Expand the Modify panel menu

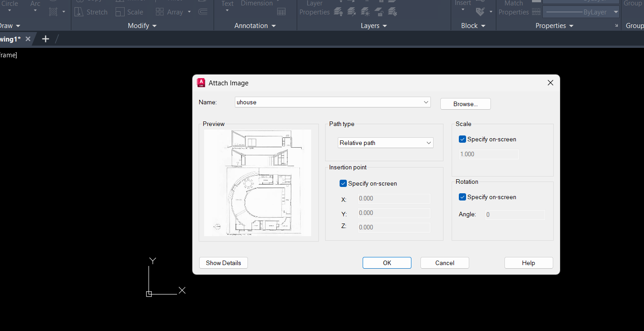coord(142,26)
